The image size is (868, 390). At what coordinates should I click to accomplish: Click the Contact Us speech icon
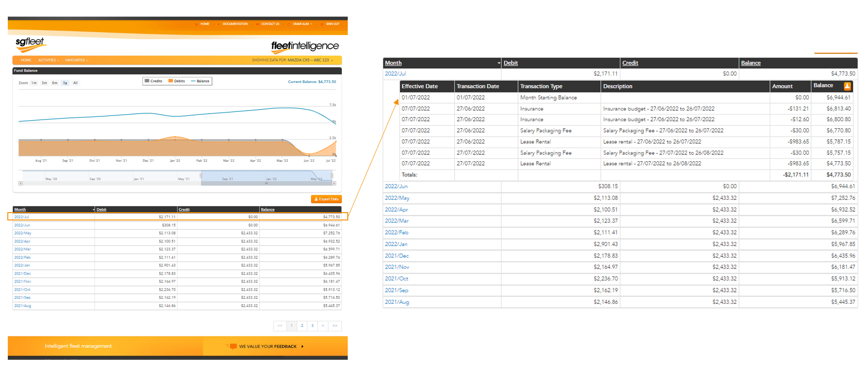click(x=258, y=24)
